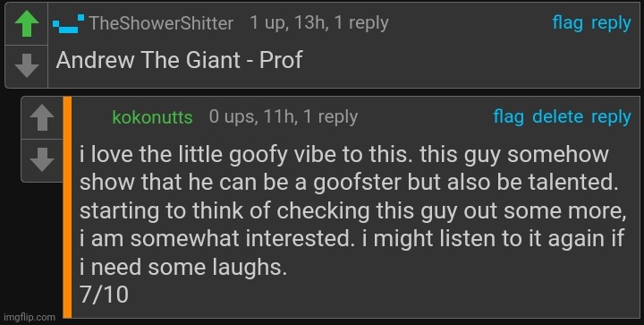Reply to the kokonutts comment
644x325 pixels.
[x=611, y=117]
